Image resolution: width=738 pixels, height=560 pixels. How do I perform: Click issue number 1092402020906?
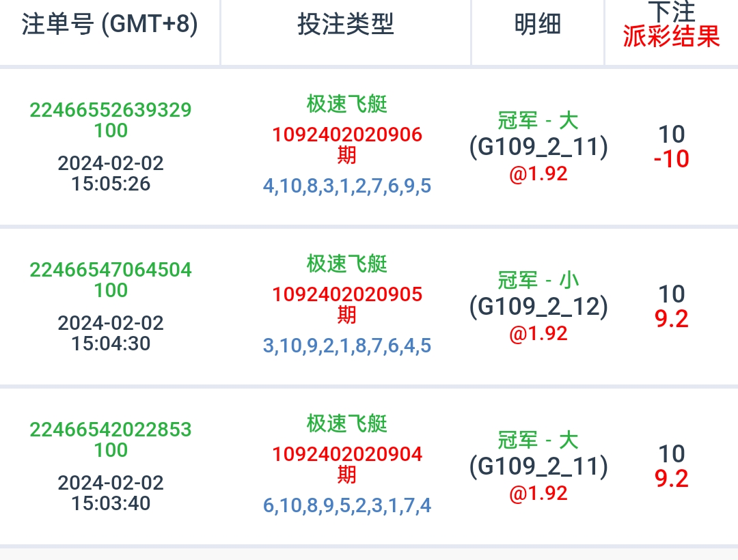(347, 135)
